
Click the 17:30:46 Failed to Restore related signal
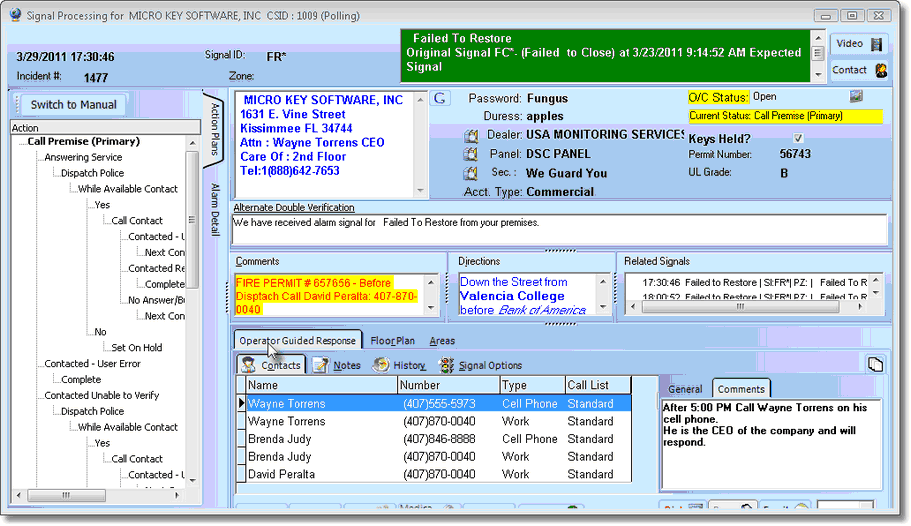754,282
